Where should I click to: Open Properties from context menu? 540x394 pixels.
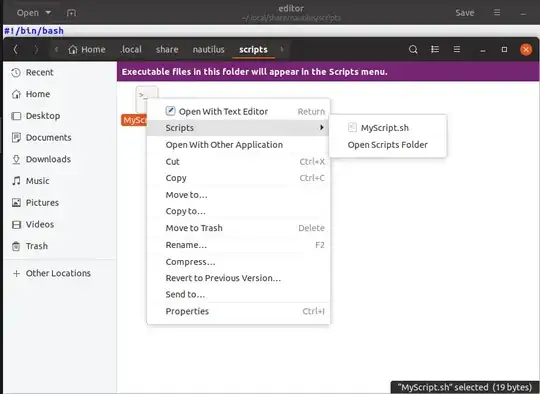(238, 311)
